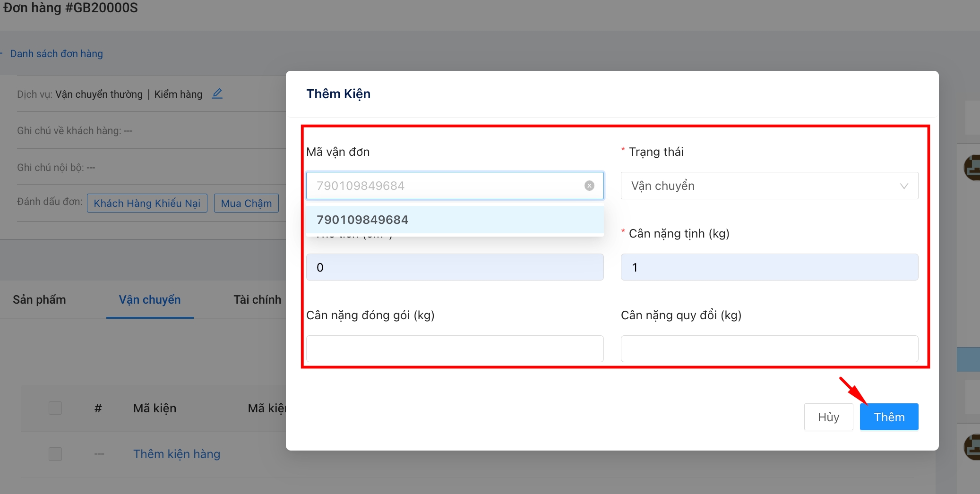Open the Vận chuyển tab

(150, 300)
